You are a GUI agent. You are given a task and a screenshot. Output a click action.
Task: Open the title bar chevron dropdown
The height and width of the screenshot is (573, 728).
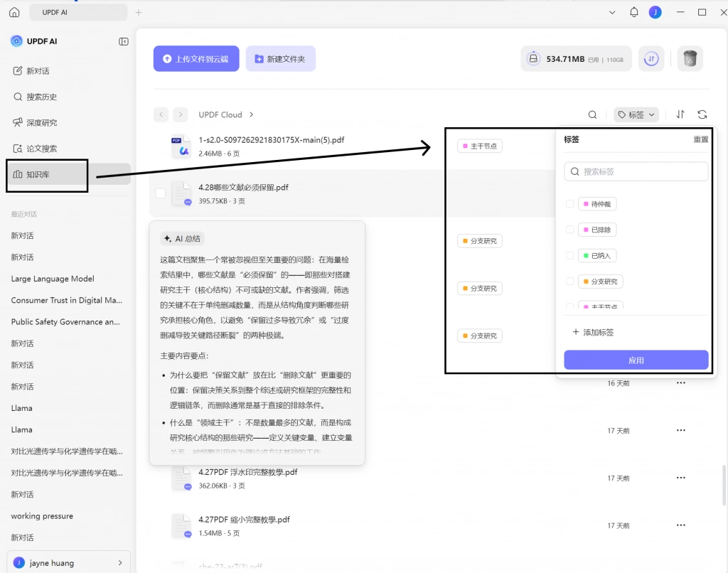612,13
